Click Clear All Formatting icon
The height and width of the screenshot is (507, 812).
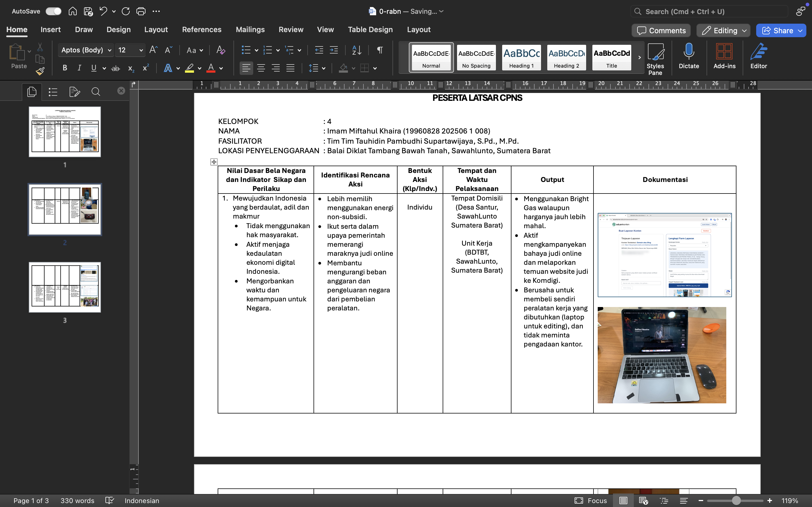click(x=220, y=50)
